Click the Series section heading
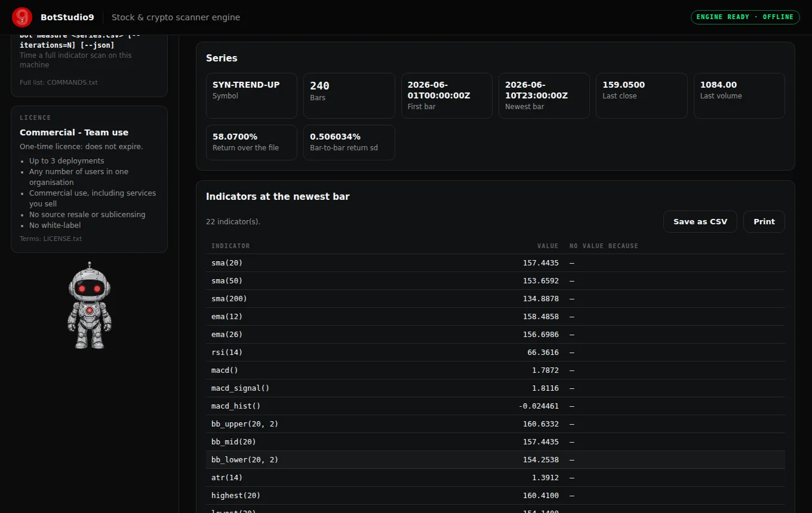Image resolution: width=812 pixels, height=513 pixels. coord(222,58)
